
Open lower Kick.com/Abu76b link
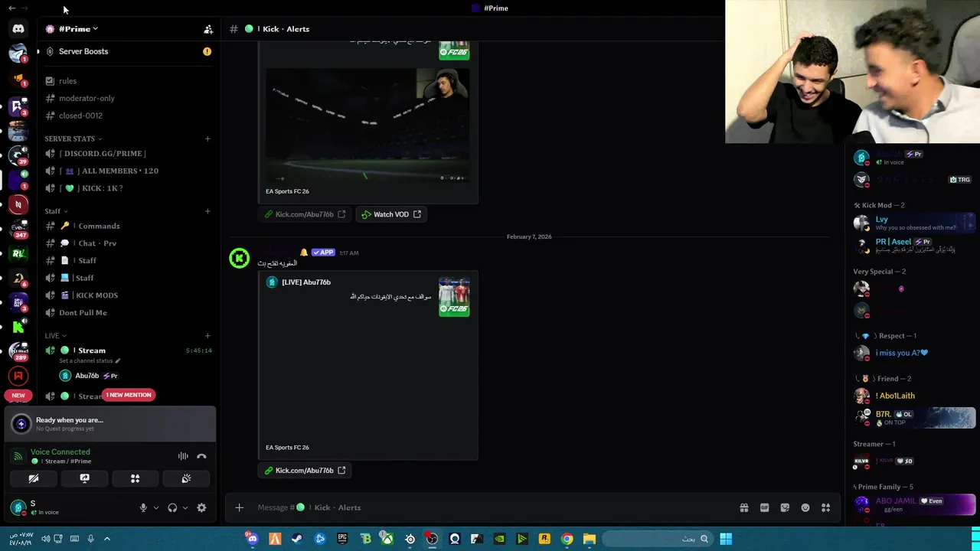(x=305, y=471)
